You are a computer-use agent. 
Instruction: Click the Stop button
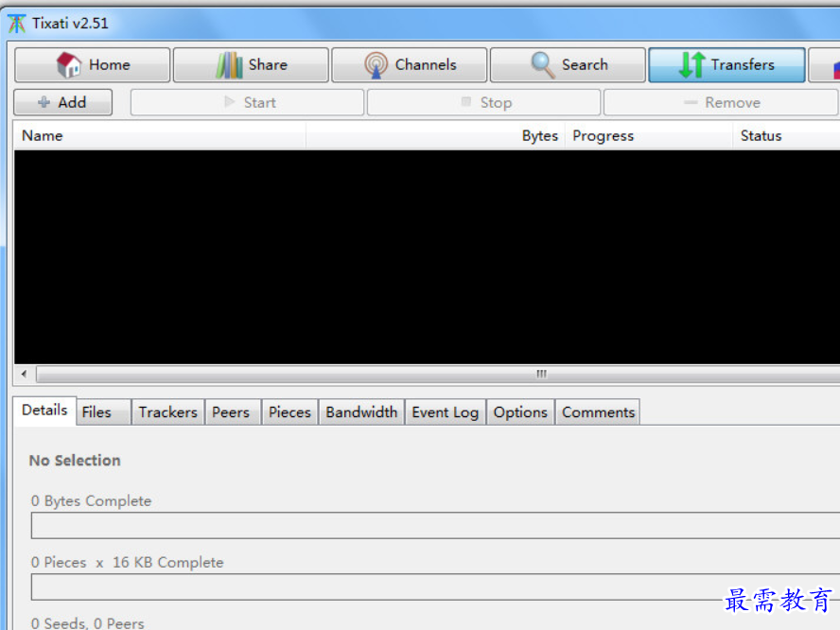483,102
